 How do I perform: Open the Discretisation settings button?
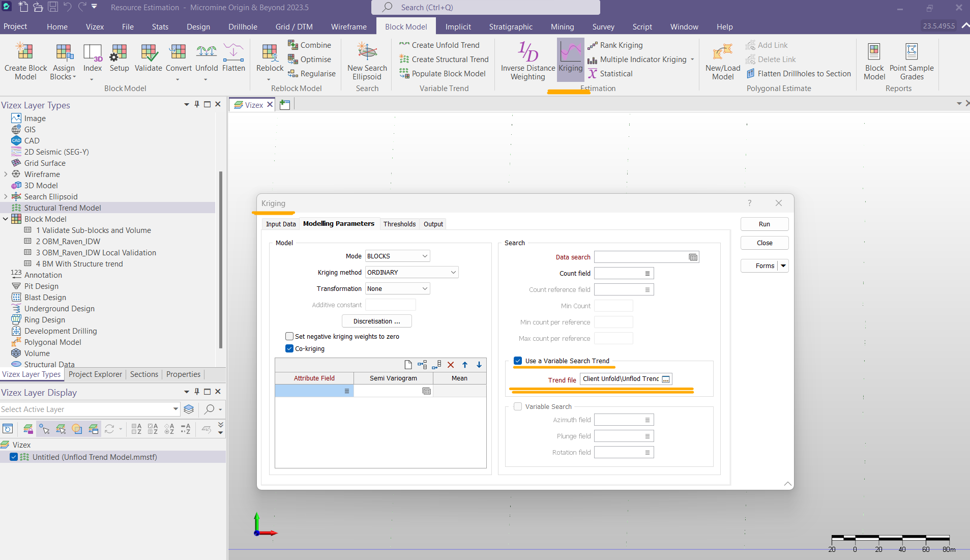(376, 321)
